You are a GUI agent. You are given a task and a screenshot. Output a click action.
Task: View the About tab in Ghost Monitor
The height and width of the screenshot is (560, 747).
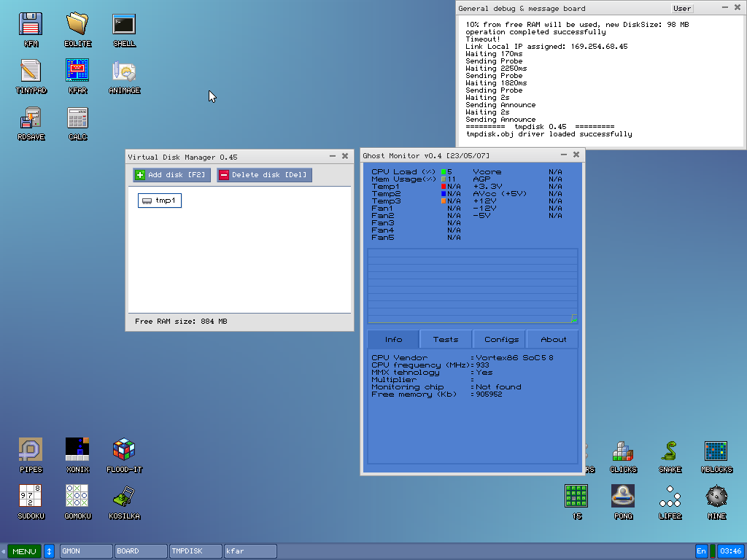coord(552,339)
